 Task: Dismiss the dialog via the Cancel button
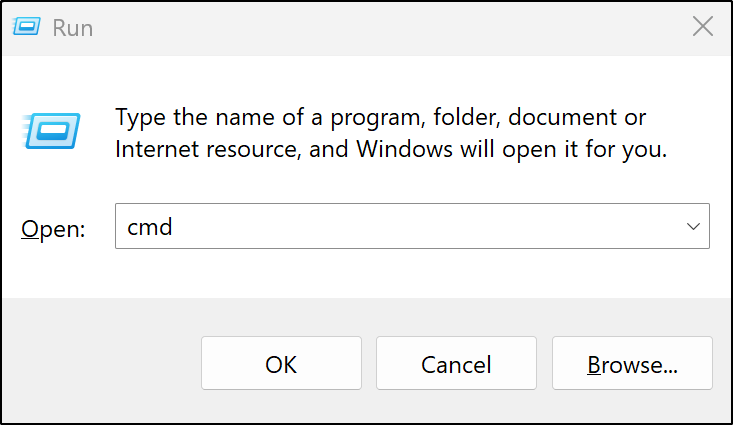tap(456, 363)
